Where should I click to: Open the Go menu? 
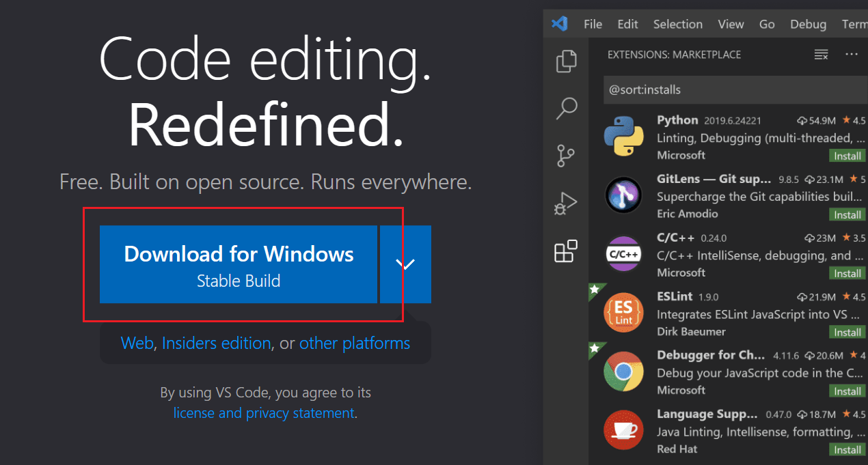point(767,24)
